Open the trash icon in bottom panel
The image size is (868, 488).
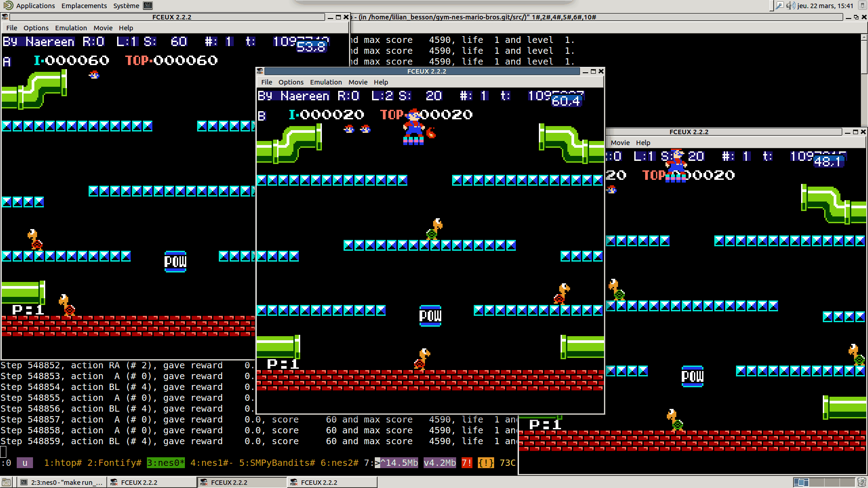[862, 482]
